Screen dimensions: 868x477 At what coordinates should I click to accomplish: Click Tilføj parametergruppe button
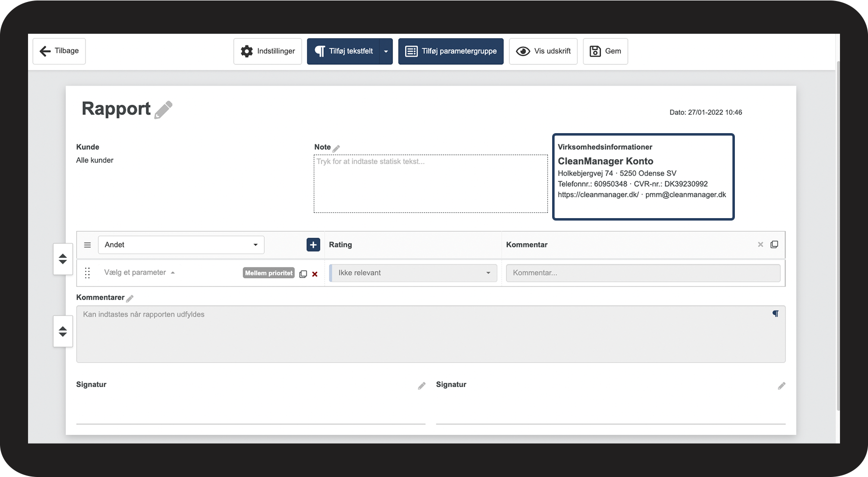click(x=451, y=51)
